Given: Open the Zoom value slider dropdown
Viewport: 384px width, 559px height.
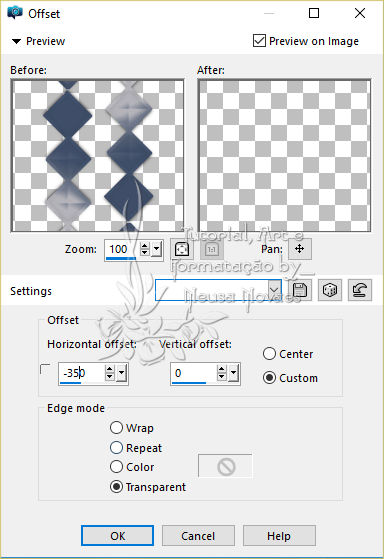Looking at the screenshot, I should pos(157,249).
